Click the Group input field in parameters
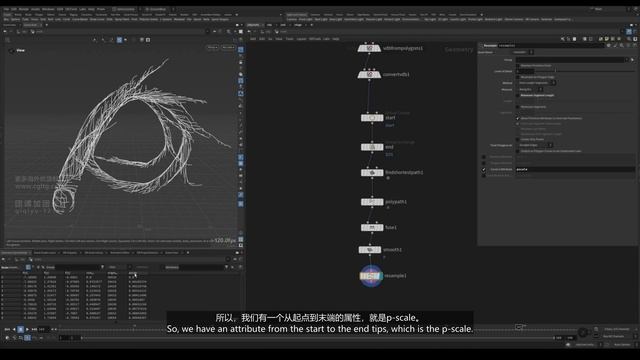The width and height of the screenshot is (640, 360). 570,60
